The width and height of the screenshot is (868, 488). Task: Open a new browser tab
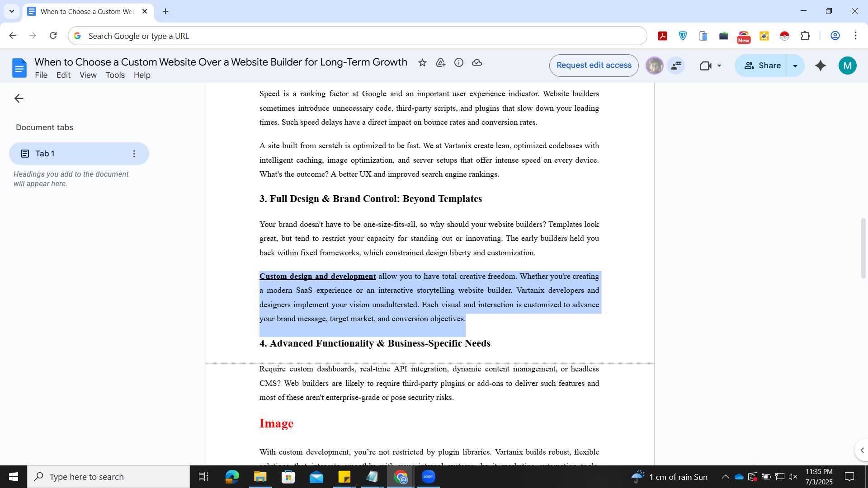[x=165, y=11]
